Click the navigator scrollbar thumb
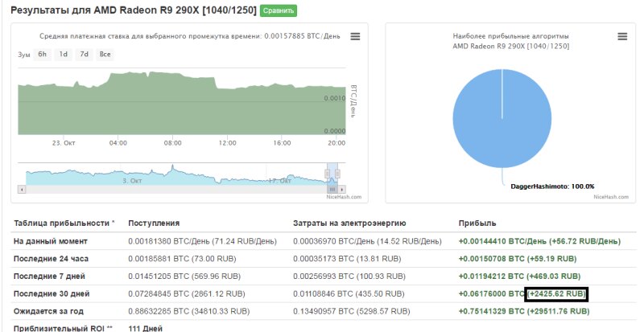644x332 pixels. click(x=331, y=190)
